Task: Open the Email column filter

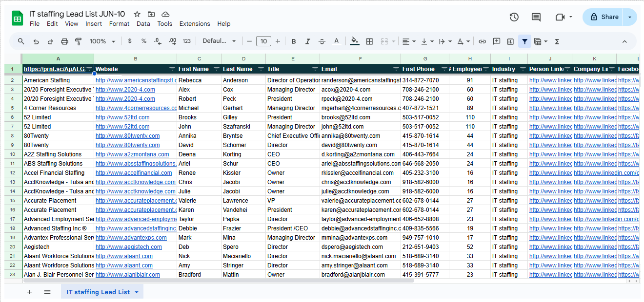Action: coord(396,69)
